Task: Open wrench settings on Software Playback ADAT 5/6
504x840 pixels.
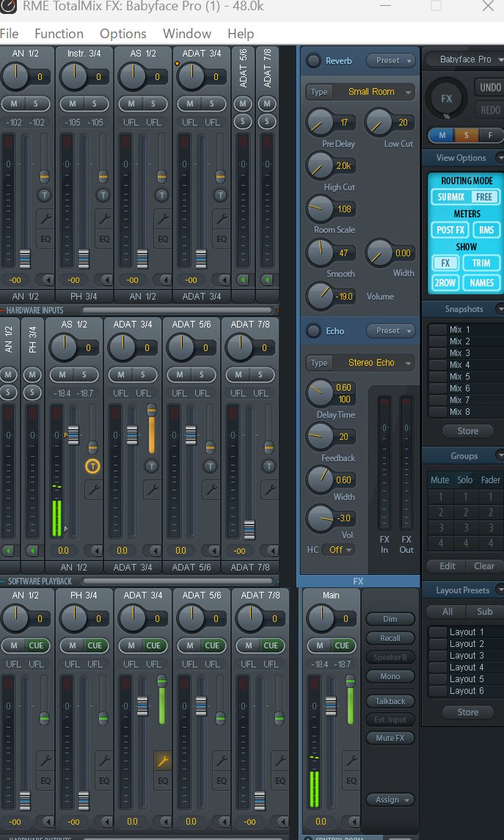Action: tap(211, 489)
